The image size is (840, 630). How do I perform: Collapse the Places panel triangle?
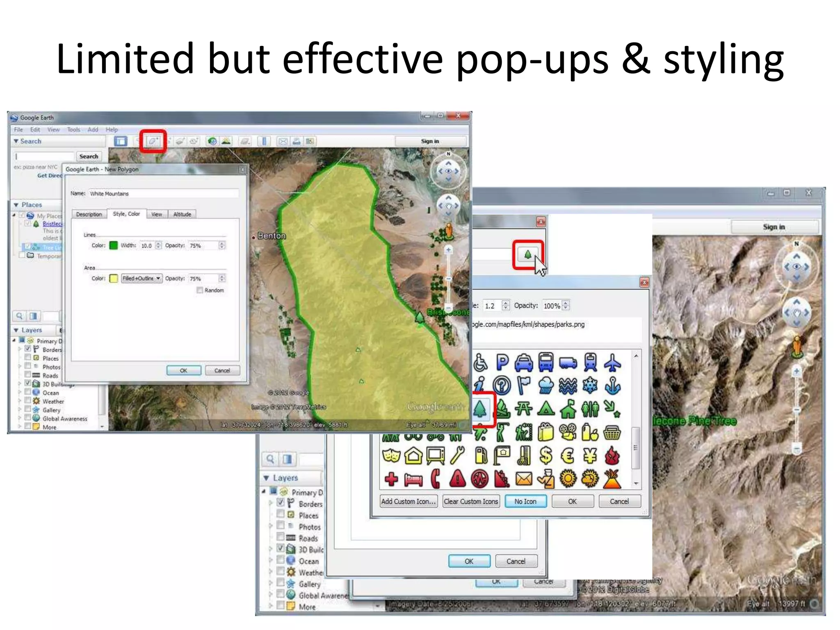[16, 205]
